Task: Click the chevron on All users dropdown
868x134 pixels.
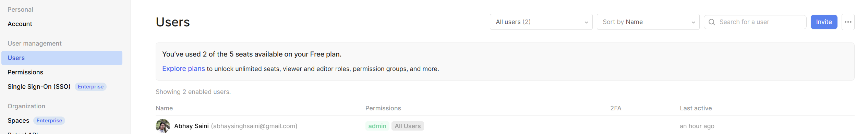Action: tap(586, 22)
